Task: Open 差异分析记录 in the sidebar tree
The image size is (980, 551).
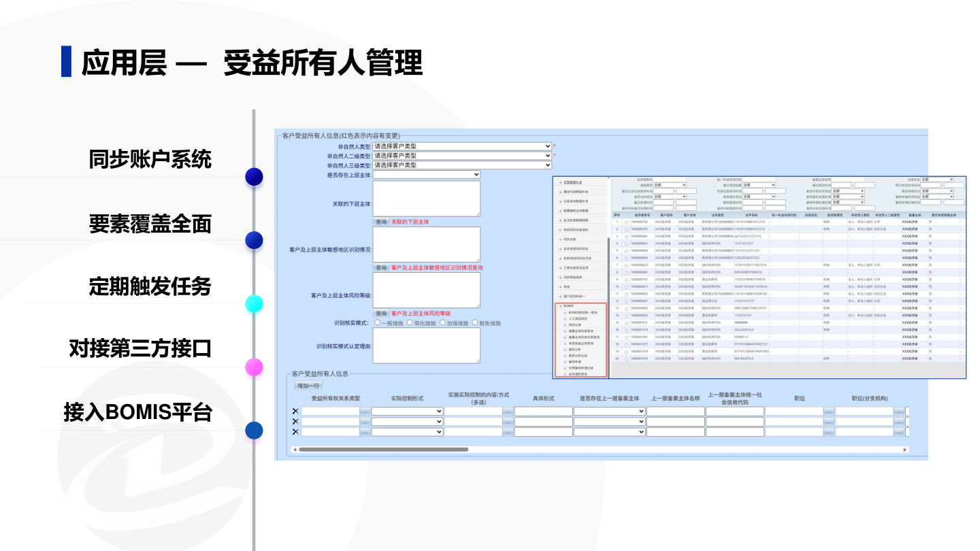Action: click(577, 356)
